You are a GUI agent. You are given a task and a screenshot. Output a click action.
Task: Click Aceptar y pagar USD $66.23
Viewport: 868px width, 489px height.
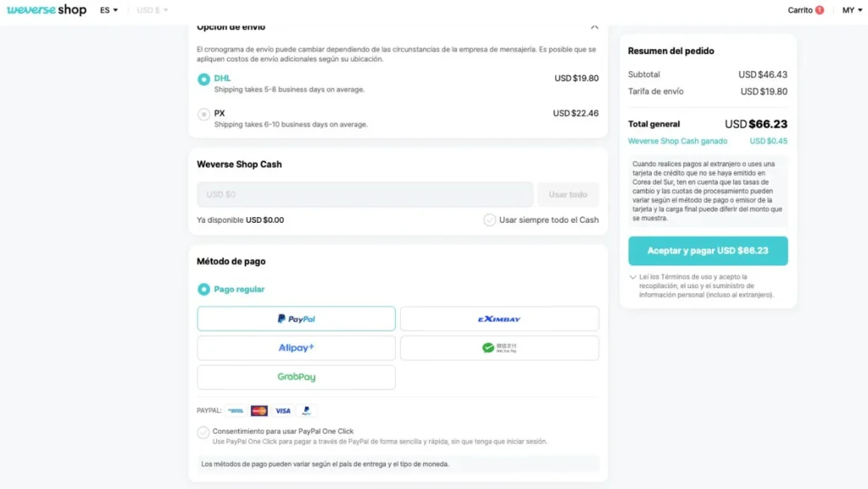tap(708, 251)
